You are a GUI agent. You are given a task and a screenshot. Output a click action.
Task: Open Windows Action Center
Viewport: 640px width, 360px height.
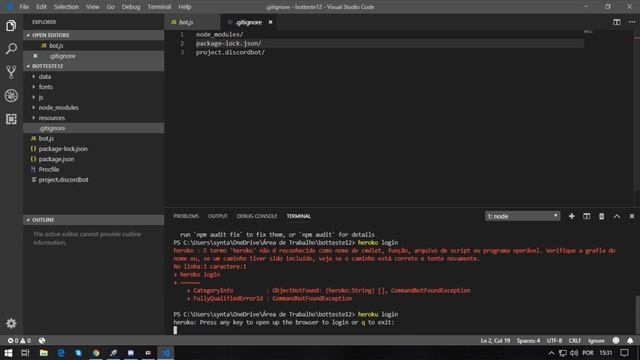(x=624, y=353)
